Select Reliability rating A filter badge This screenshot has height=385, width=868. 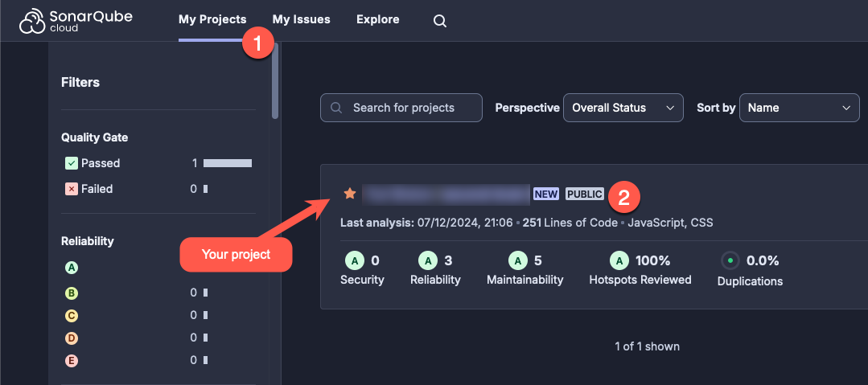(71, 268)
